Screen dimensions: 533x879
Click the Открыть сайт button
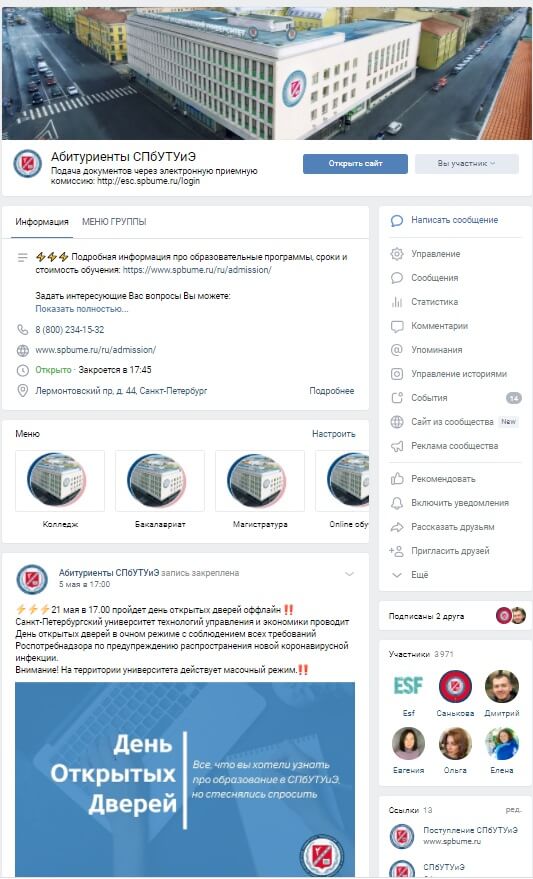pyautogui.click(x=355, y=164)
